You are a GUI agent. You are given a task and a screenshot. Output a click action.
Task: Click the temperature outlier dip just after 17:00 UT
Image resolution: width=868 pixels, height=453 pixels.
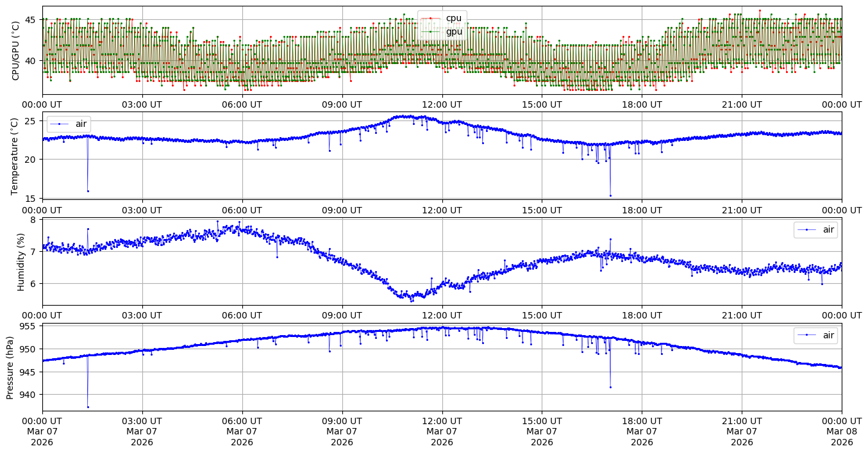click(x=610, y=195)
